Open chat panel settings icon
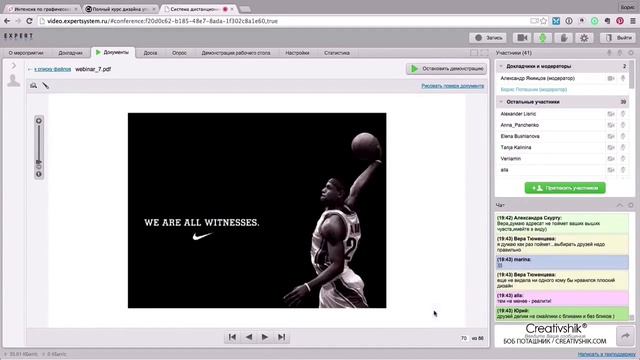 631,205
